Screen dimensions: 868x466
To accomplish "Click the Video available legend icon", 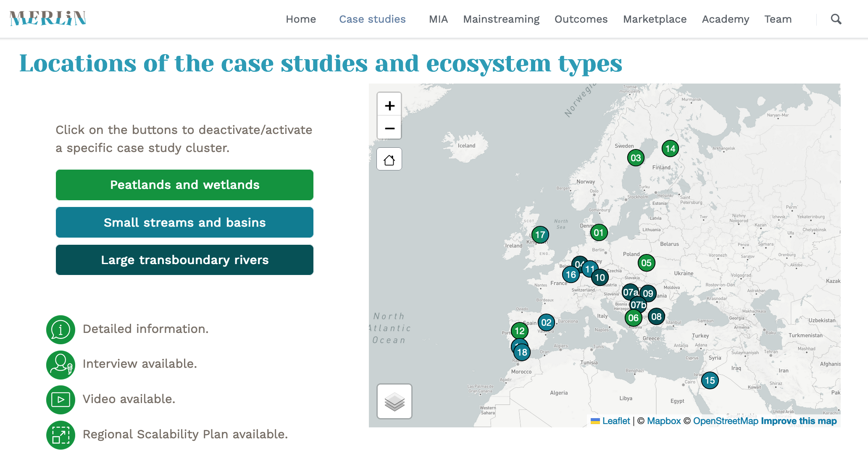I will [x=60, y=400].
